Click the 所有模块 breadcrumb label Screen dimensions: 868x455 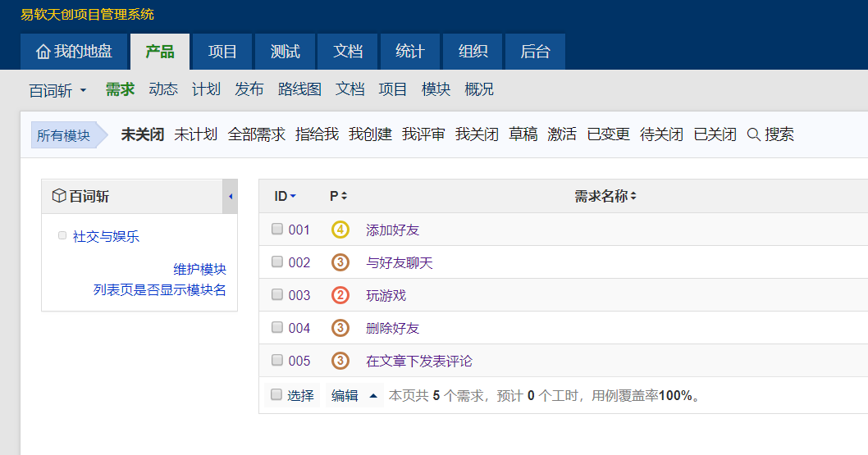(x=63, y=135)
